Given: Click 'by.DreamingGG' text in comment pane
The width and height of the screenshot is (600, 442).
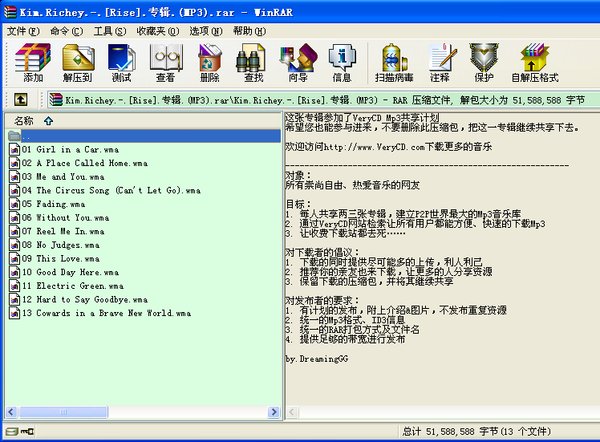Looking at the screenshot, I should (x=317, y=359).
